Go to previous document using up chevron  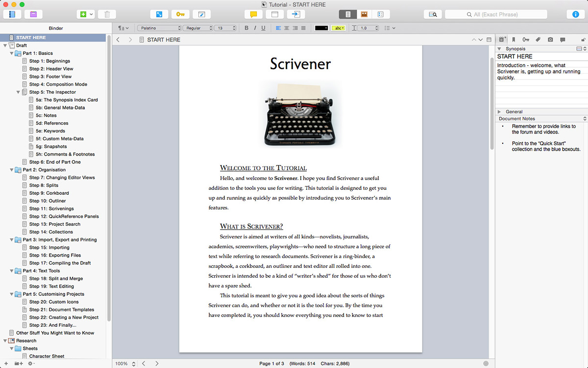pyautogui.click(x=474, y=39)
